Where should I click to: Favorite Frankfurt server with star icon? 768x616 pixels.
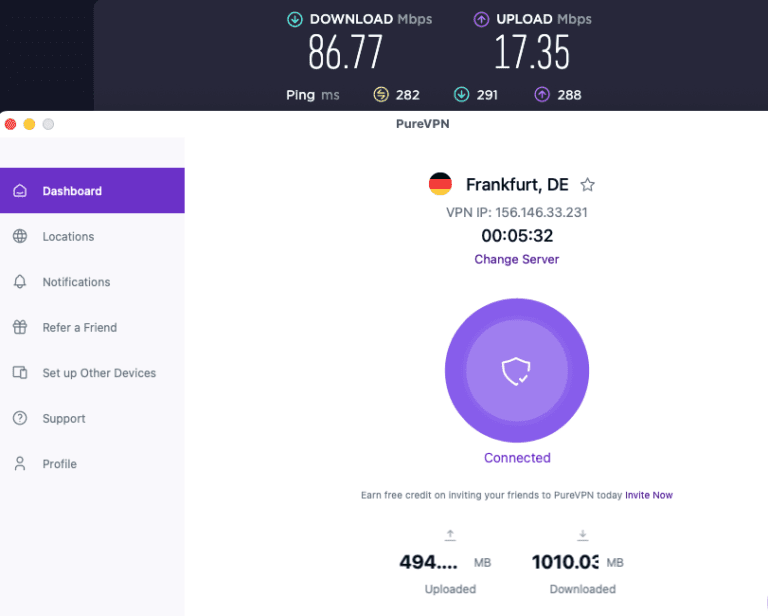click(x=587, y=185)
